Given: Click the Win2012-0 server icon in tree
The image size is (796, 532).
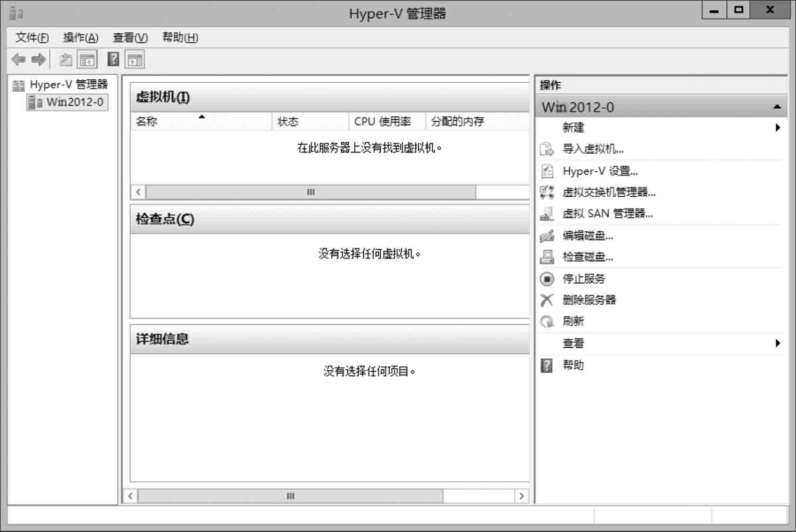Looking at the screenshot, I should (35, 102).
